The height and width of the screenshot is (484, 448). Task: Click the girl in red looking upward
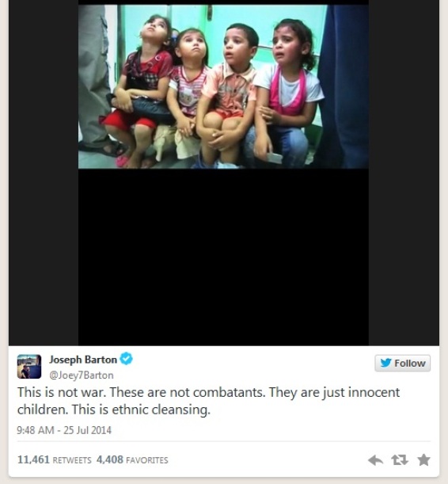[x=140, y=90]
